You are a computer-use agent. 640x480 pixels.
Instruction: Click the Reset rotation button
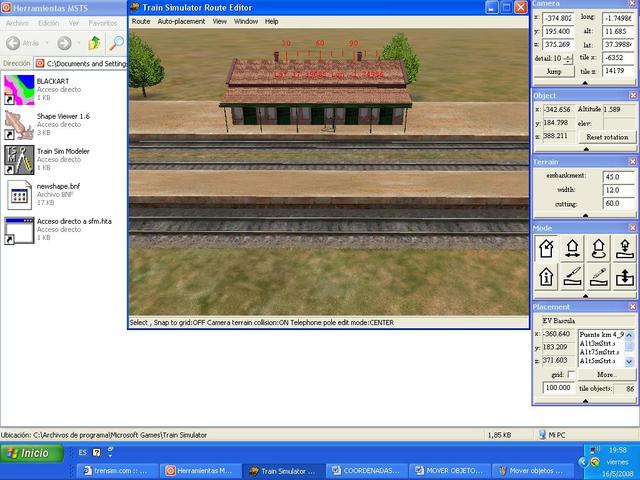[606, 136]
